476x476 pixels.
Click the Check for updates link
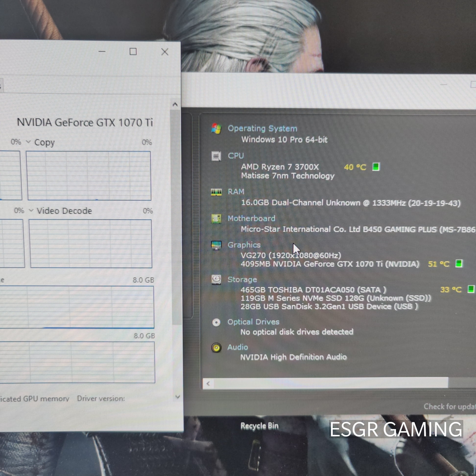(450, 406)
